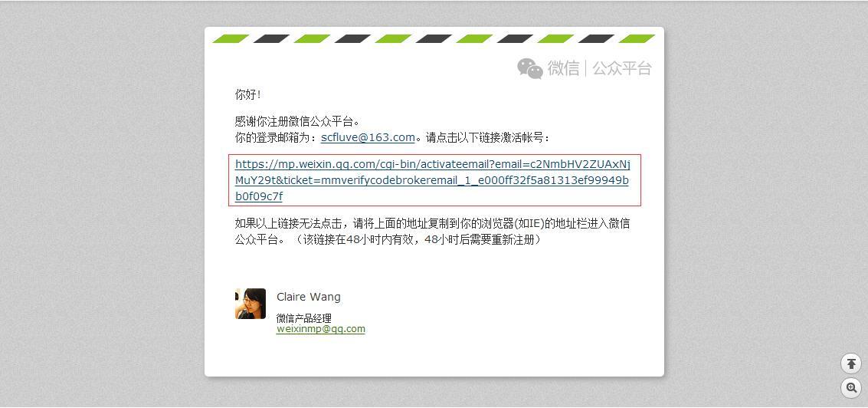868x408 pixels.
Task: Click the 公众平台 header text
Action: click(622, 68)
